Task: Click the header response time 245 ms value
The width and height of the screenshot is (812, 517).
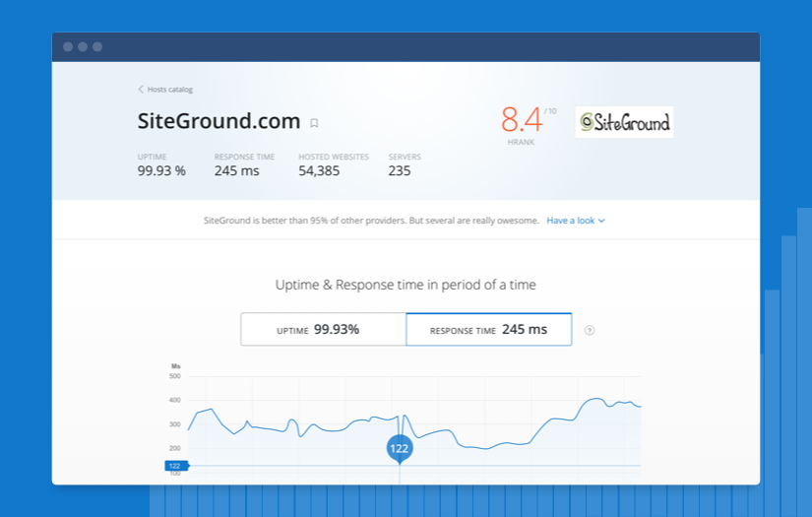Action: (236, 171)
